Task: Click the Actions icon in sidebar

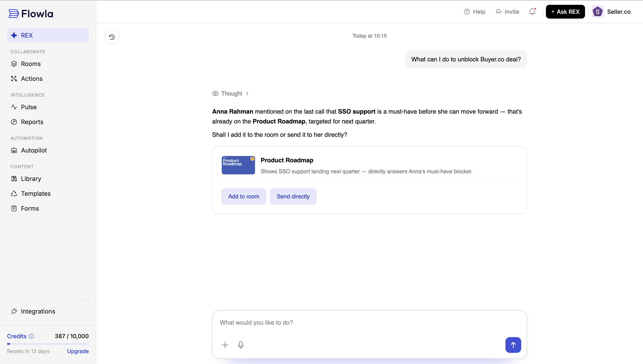Action: [14, 78]
